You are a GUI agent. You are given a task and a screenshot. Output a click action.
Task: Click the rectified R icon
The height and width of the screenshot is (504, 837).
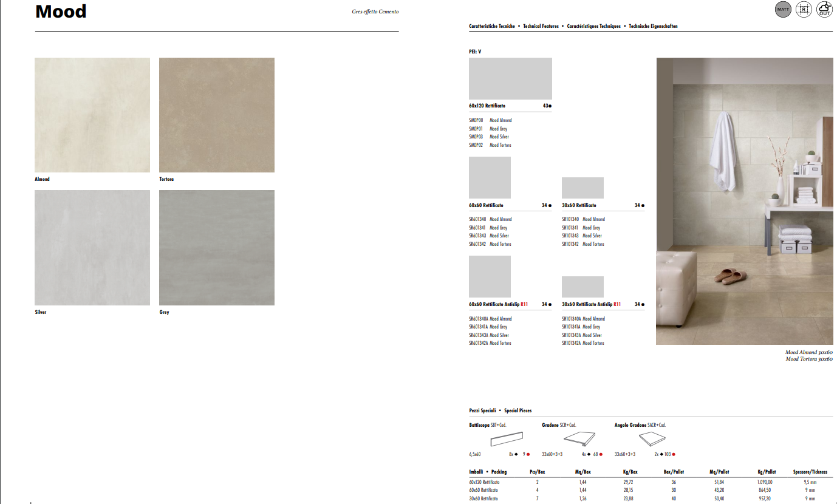804,10
